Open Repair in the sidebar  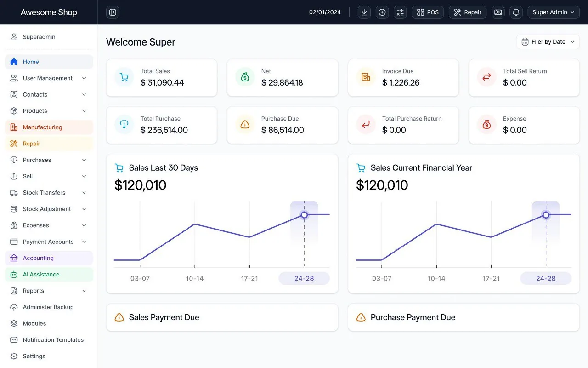tap(49, 144)
